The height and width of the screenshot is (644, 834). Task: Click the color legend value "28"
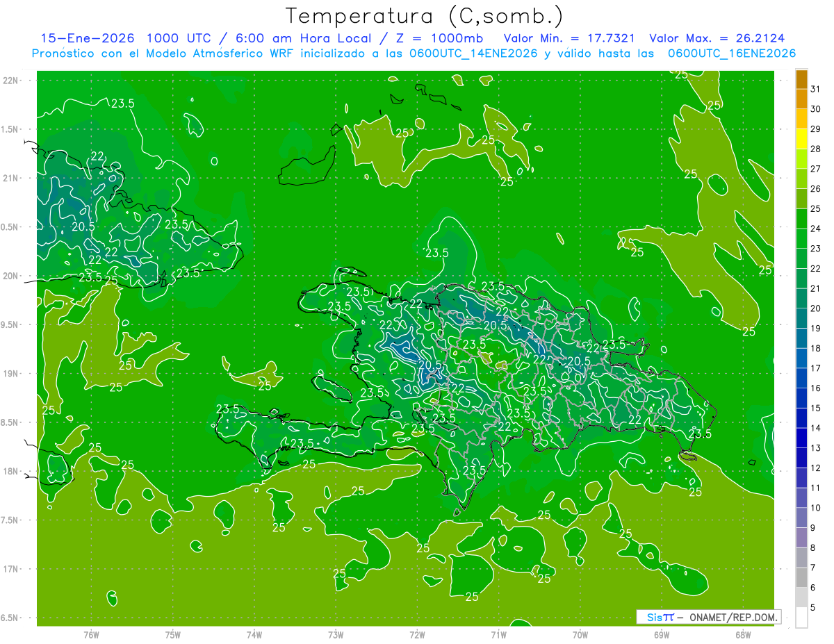(x=815, y=149)
